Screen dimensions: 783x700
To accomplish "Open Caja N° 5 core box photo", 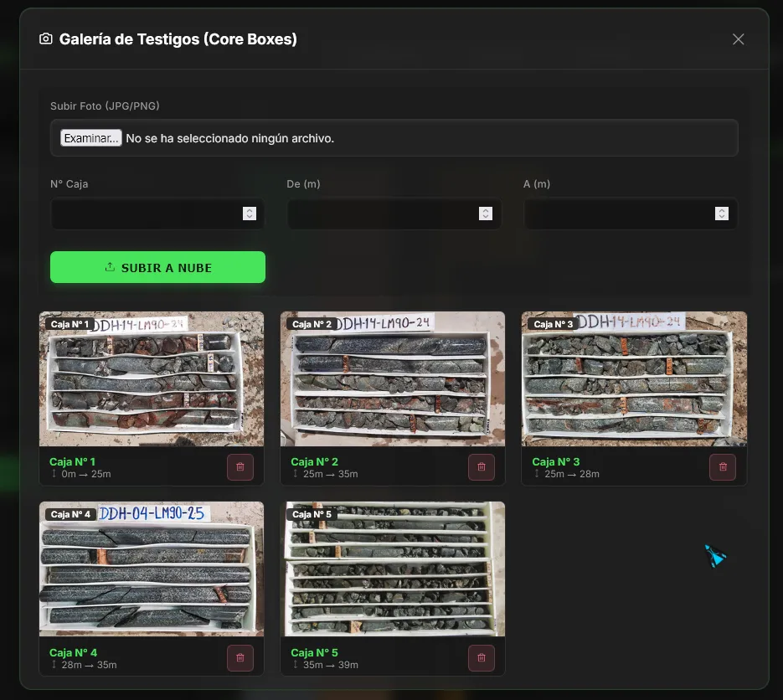I will pyautogui.click(x=393, y=569).
